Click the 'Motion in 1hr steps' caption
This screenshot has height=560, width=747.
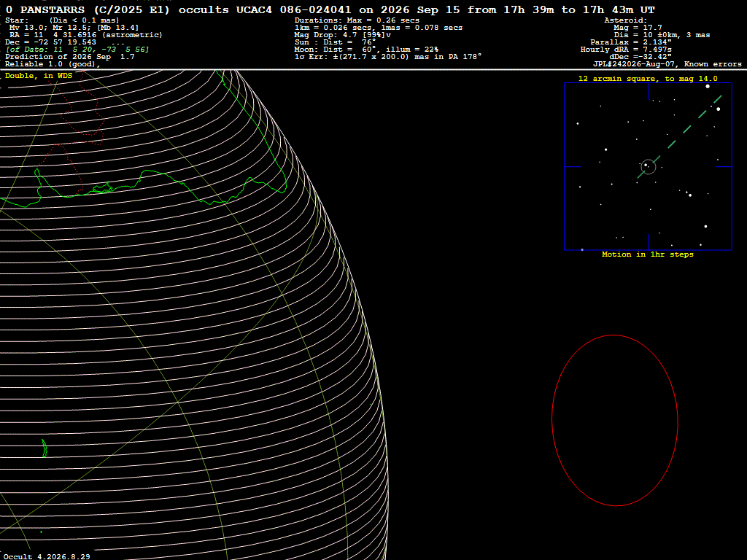click(648, 254)
